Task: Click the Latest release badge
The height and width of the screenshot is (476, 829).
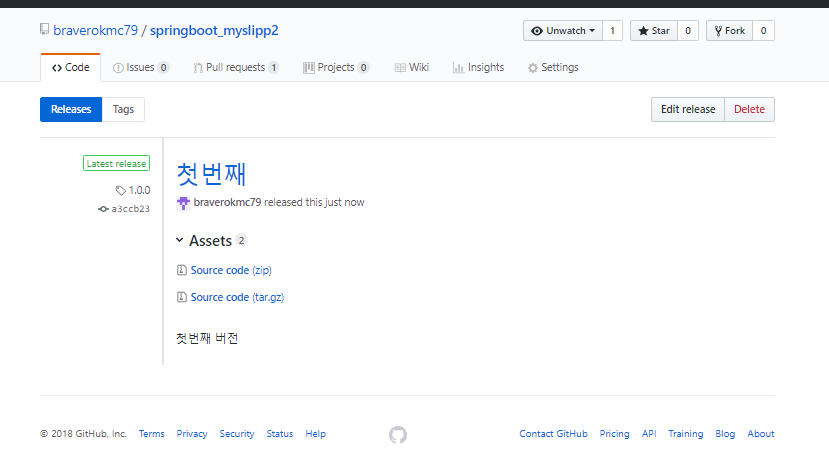Action: [x=116, y=163]
